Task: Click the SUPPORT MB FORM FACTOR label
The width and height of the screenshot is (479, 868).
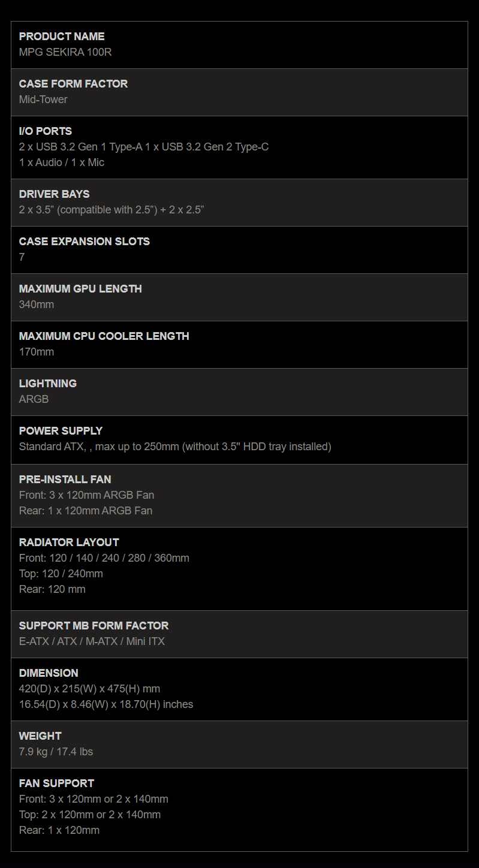Action: [94, 626]
